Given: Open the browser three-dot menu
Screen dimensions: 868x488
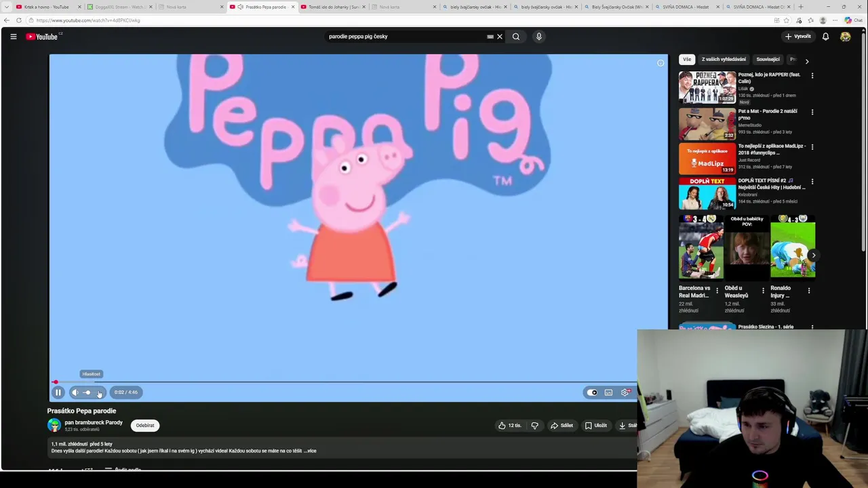Looking at the screenshot, I should coord(835,20).
